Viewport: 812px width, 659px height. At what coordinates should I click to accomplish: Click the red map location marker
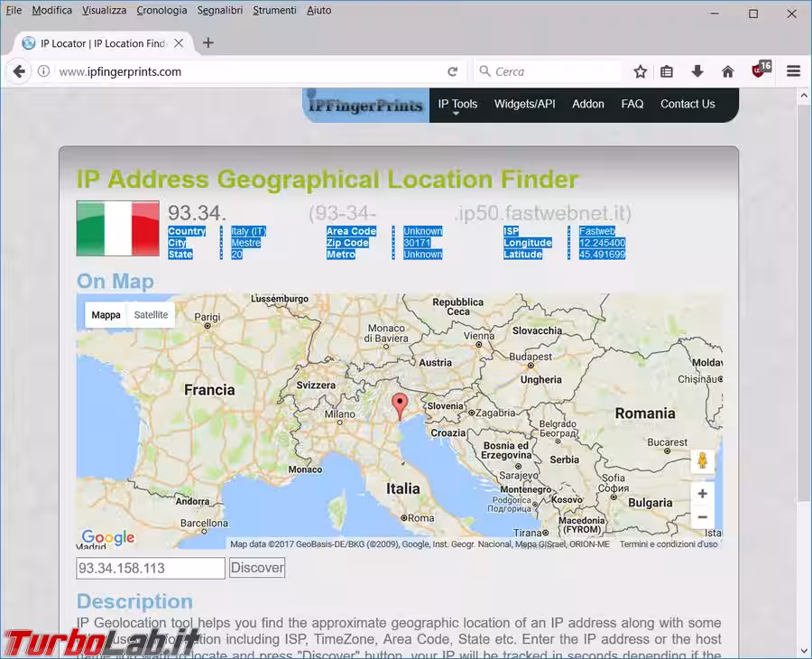coord(401,405)
